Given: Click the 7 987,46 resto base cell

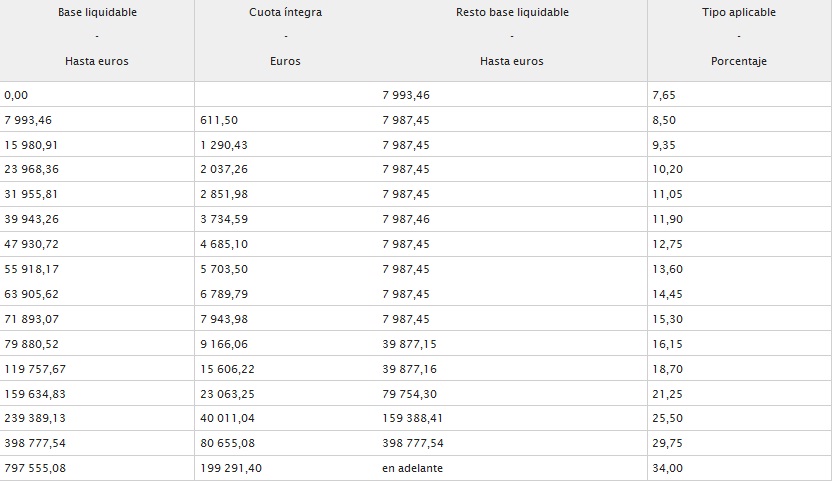Looking at the screenshot, I should click(512, 219).
